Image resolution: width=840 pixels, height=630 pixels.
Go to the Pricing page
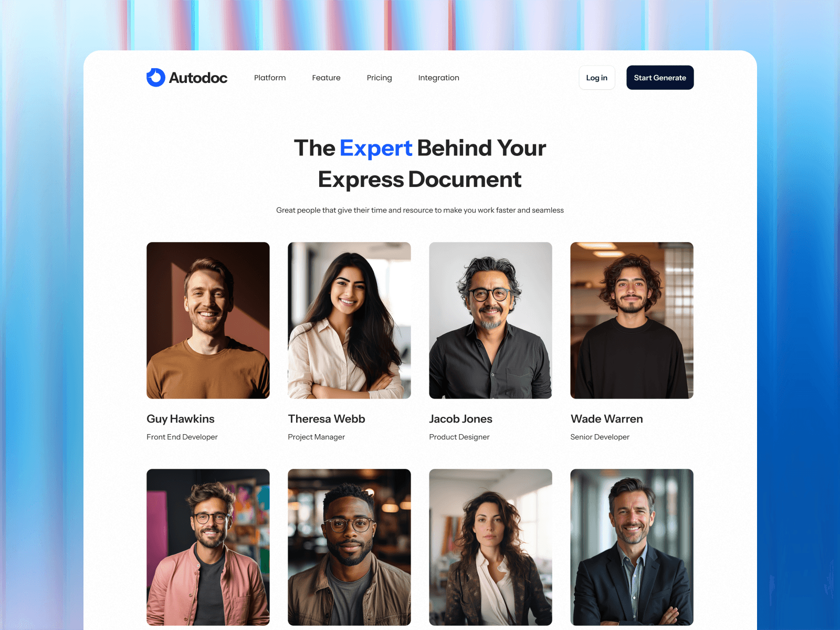[379, 78]
